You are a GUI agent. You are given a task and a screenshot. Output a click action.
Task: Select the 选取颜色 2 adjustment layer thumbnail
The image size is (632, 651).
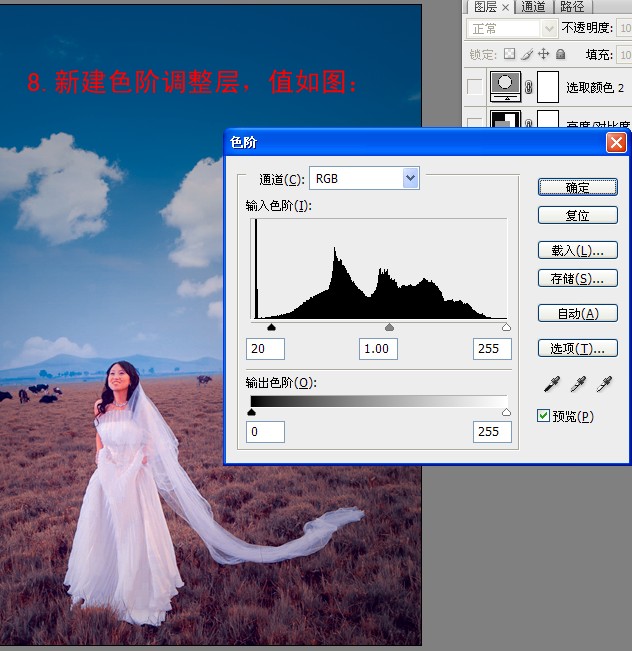point(505,86)
